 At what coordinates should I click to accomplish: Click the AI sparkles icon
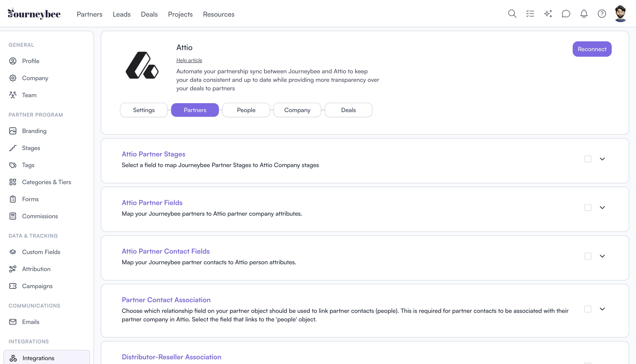tap(548, 14)
